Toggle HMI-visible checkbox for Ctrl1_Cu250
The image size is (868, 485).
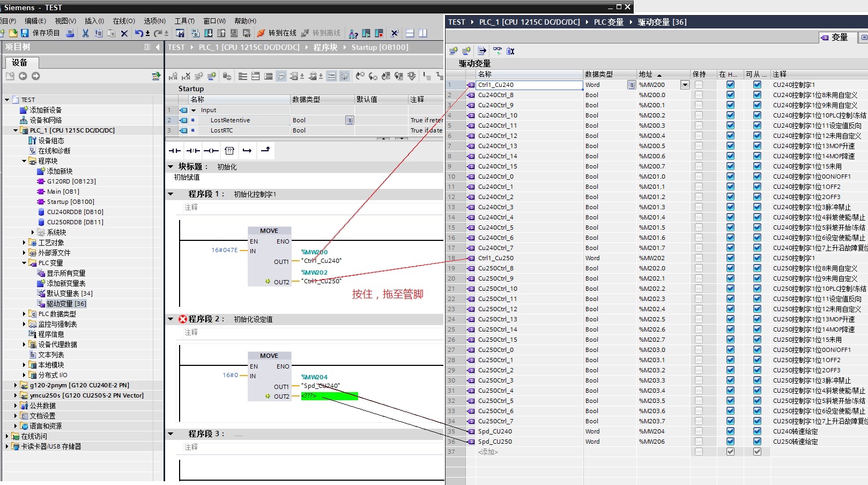point(730,258)
